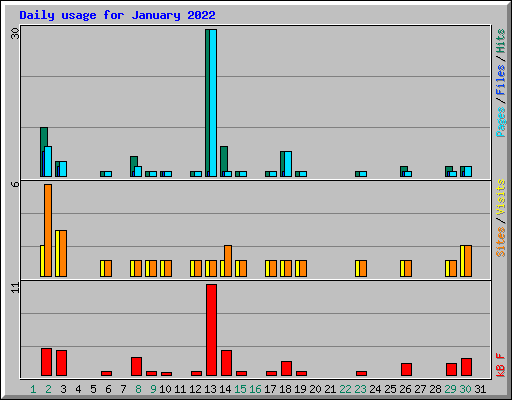Click the x-axis day label "3"

(x=63, y=389)
